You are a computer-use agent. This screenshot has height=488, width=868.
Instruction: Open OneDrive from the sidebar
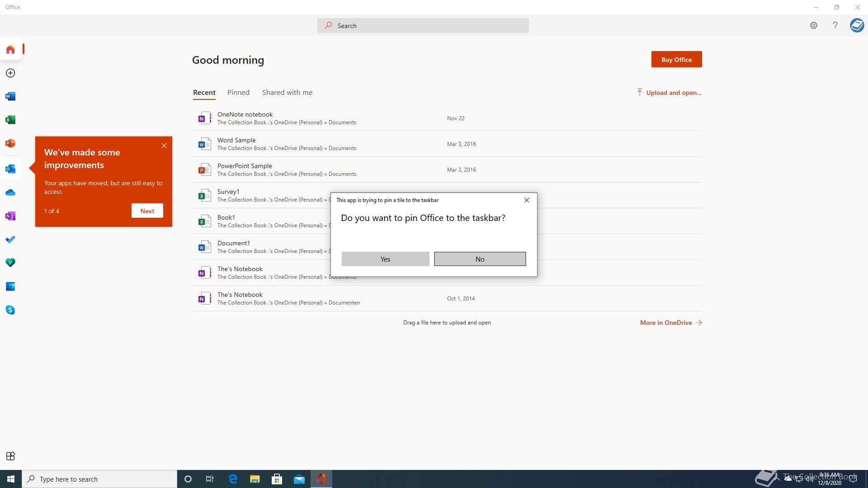[x=10, y=192]
